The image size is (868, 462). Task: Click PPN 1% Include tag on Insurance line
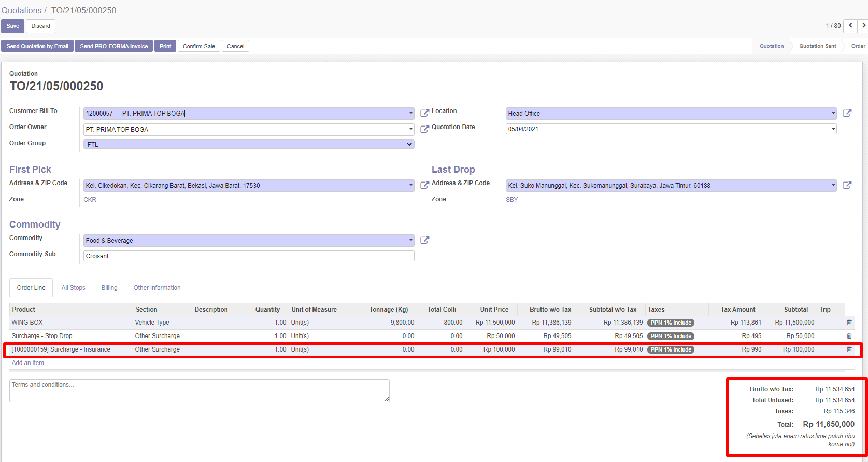coord(671,349)
